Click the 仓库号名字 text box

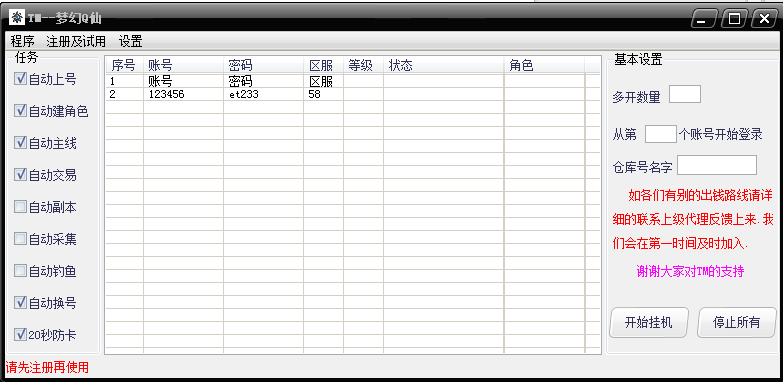click(717, 165)
